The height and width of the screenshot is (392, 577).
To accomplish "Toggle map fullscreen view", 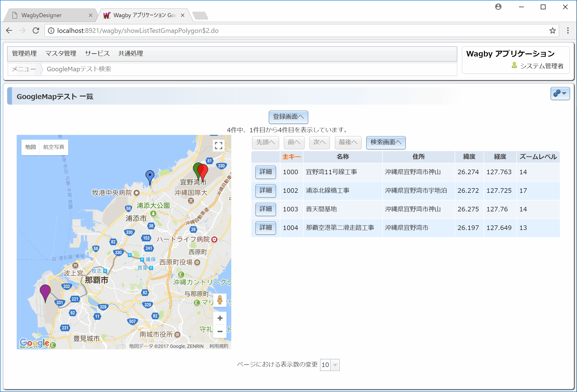I will tap(218, 146).
